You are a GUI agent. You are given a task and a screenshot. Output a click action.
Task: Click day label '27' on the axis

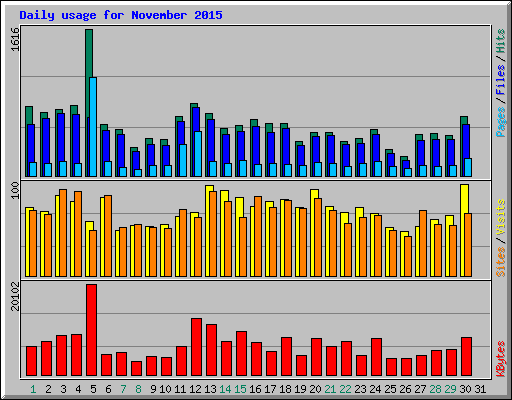pyautogui.click(x=420, y=389)
